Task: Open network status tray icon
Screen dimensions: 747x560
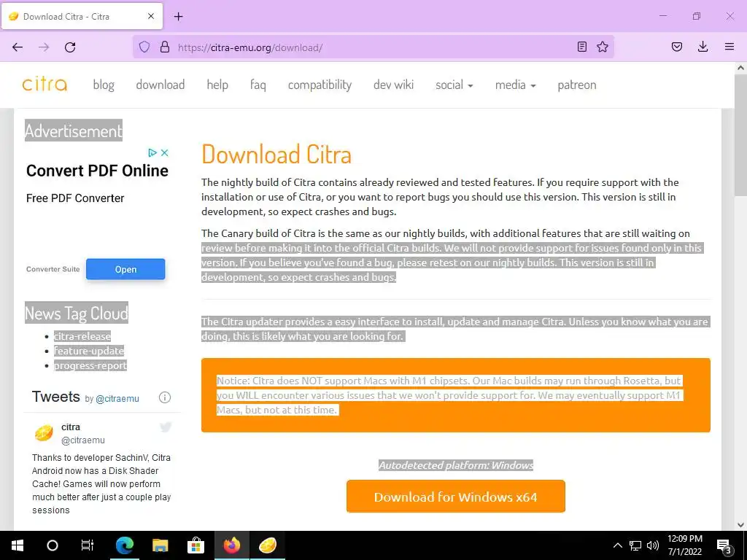Action: click(x=635, y=545)
